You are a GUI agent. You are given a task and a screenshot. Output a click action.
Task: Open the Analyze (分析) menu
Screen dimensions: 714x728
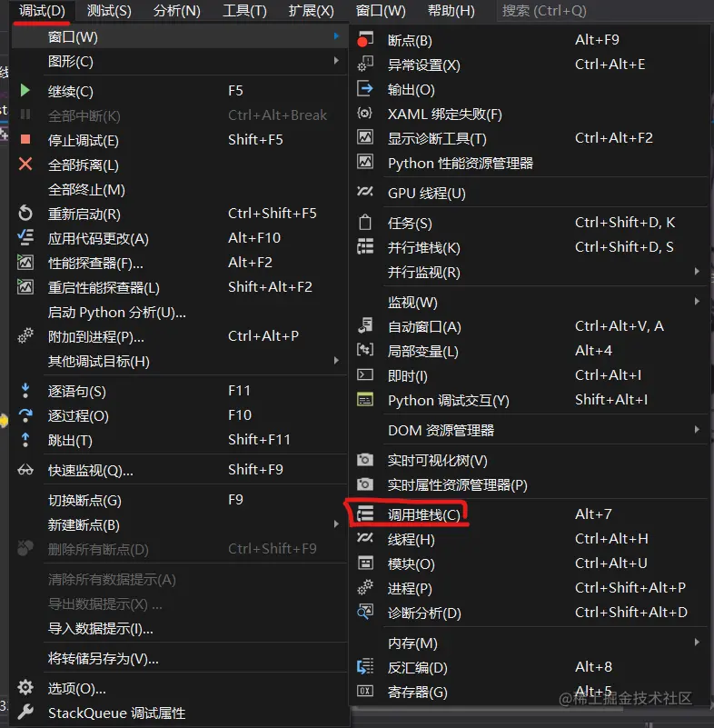coord(177,11)
